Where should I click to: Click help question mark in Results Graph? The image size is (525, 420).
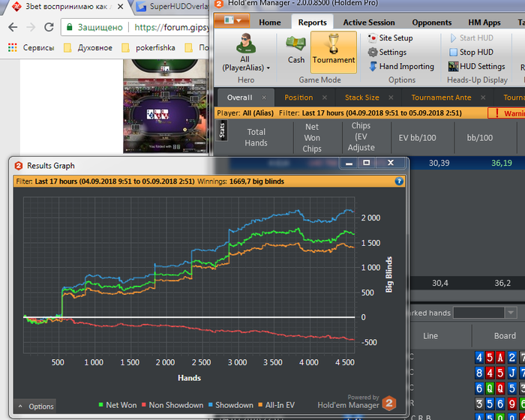[399, 181]
